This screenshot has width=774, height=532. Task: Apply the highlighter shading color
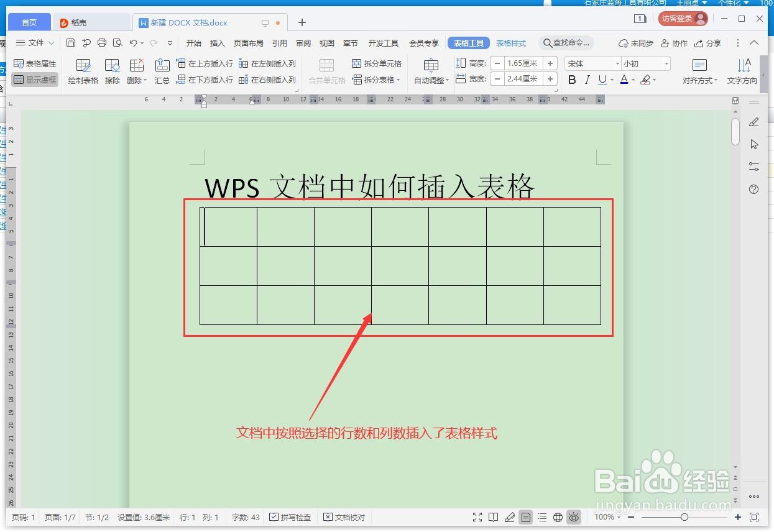click(645, 80)
